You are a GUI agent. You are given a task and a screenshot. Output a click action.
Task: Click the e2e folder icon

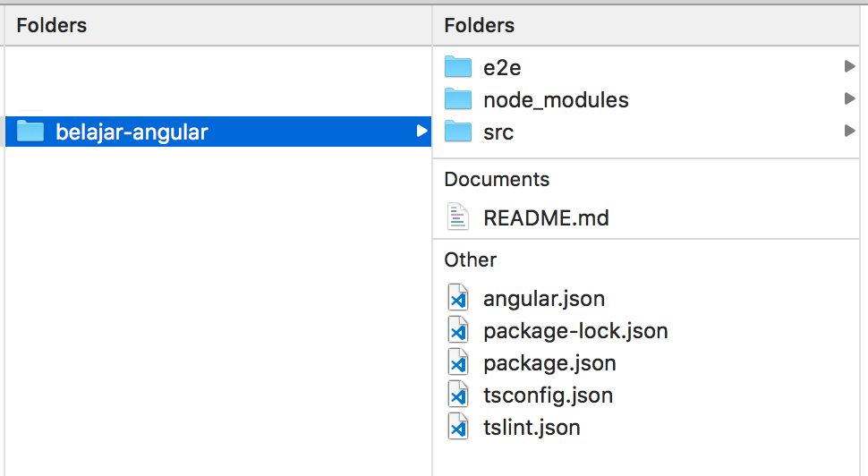tap(458, 67)
